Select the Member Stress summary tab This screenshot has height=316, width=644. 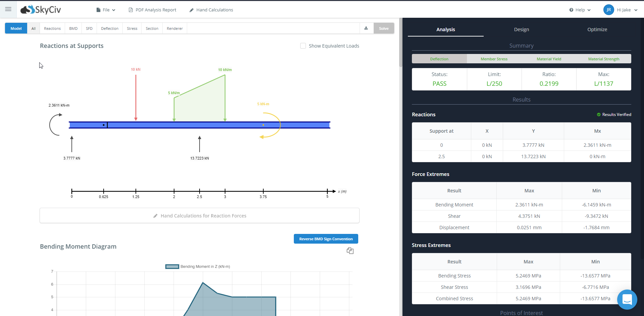pyautogui.click(x=494, y=59)
